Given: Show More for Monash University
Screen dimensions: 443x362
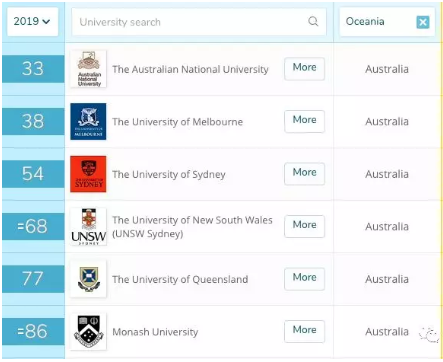Looking at the screenshot, I should (304, 331).
